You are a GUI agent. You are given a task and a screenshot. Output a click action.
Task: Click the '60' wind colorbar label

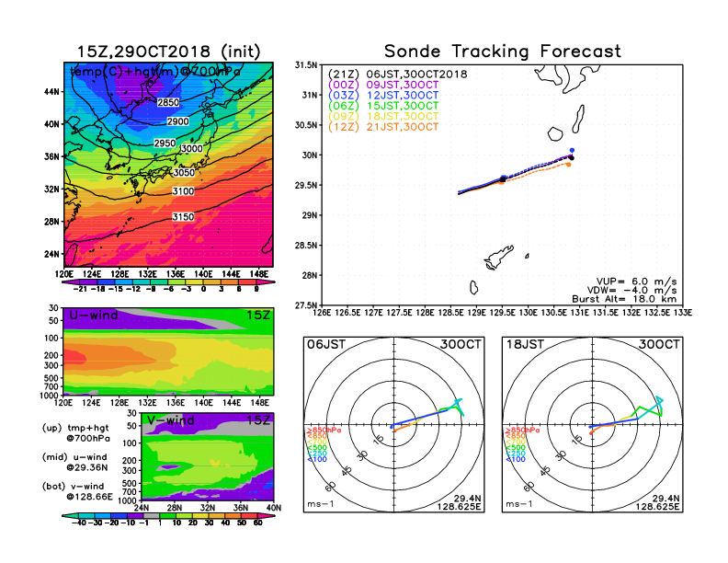coord(258,523)
